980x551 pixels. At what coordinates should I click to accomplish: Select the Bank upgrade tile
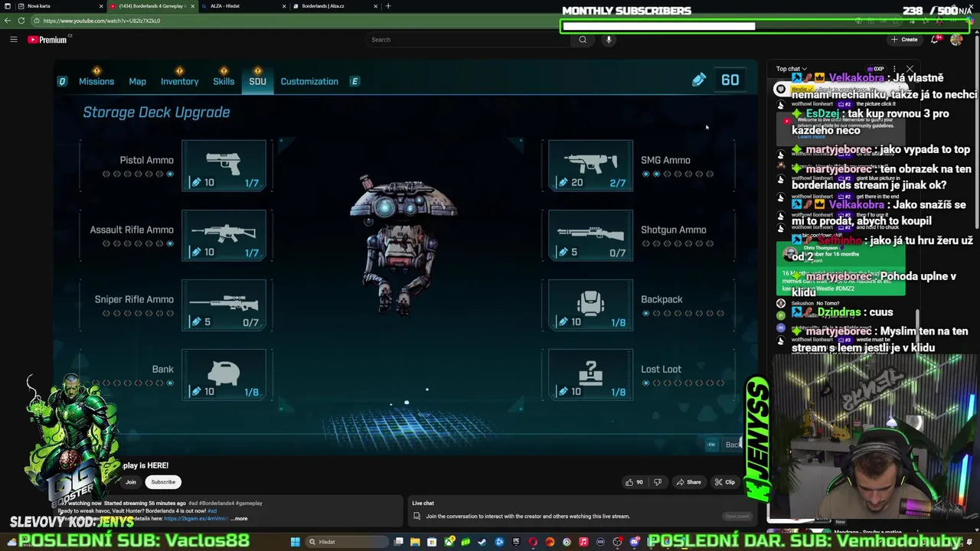click(x=224, y=373)
